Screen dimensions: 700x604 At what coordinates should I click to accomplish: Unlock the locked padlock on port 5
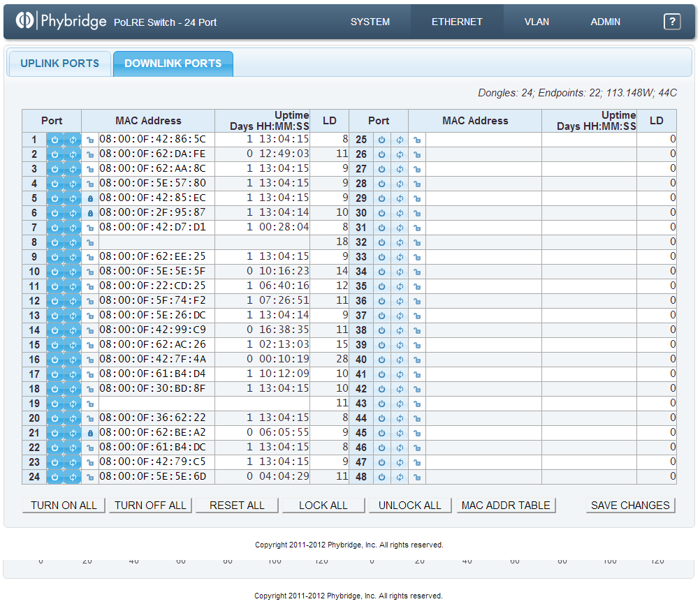[x=90, y=198]
